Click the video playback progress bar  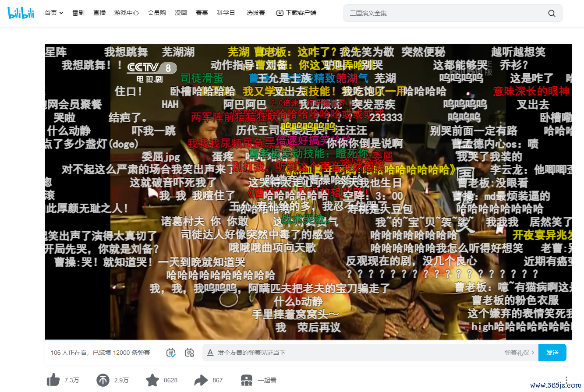click(x=308, y=340)
